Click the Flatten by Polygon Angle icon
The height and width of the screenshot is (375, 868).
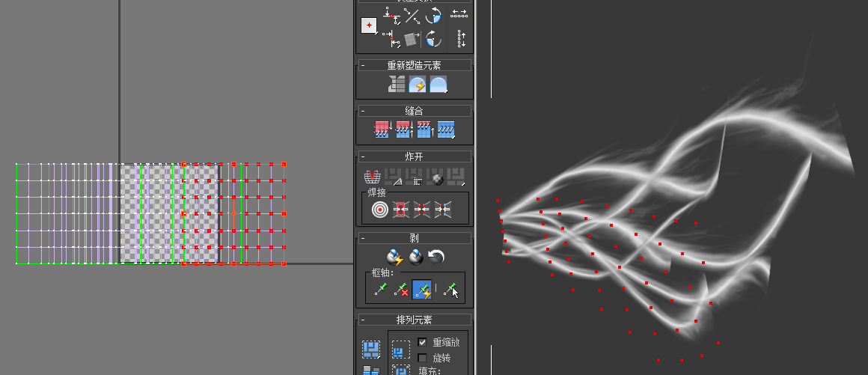pos(393,177)
